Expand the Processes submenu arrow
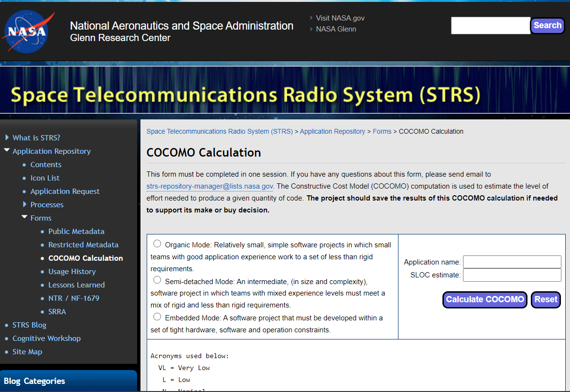The width and height of the screenshot is (570, 392). click(x=25, y=204)
